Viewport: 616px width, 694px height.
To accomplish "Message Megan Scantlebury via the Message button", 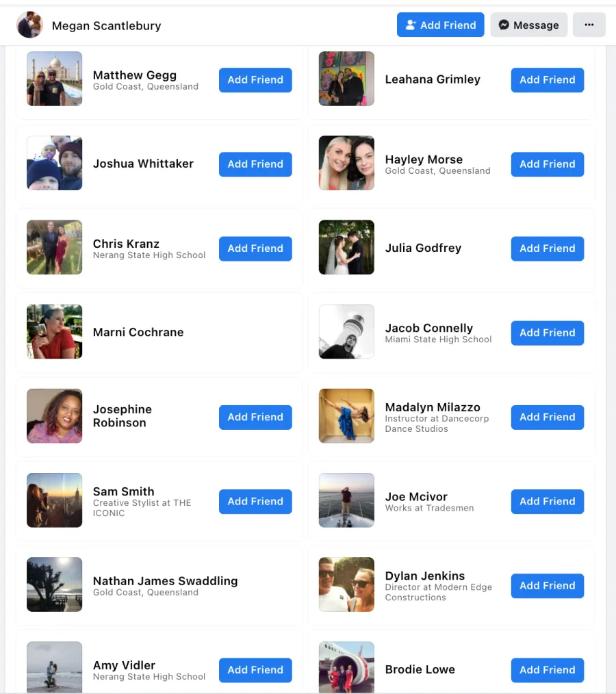I will coord(529,25).
